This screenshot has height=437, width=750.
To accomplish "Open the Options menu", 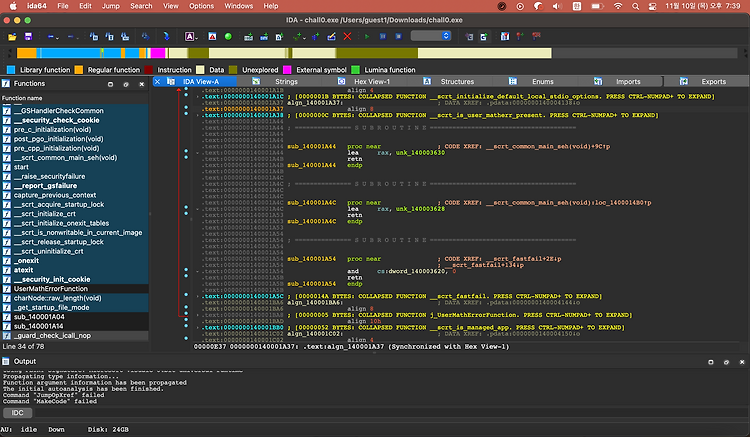I will 201,6.
